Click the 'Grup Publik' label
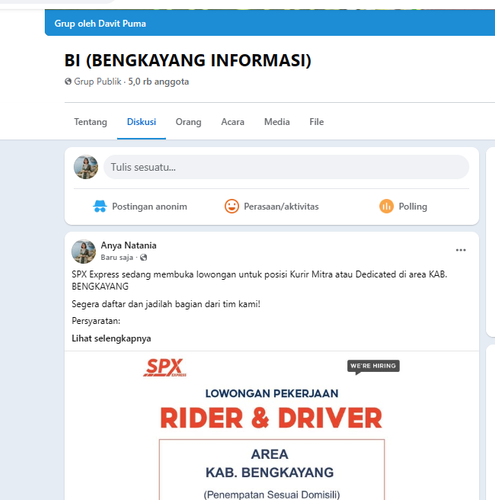Viewport: 495px width, 500px height. pyautogui.click(x=97, y=82)
